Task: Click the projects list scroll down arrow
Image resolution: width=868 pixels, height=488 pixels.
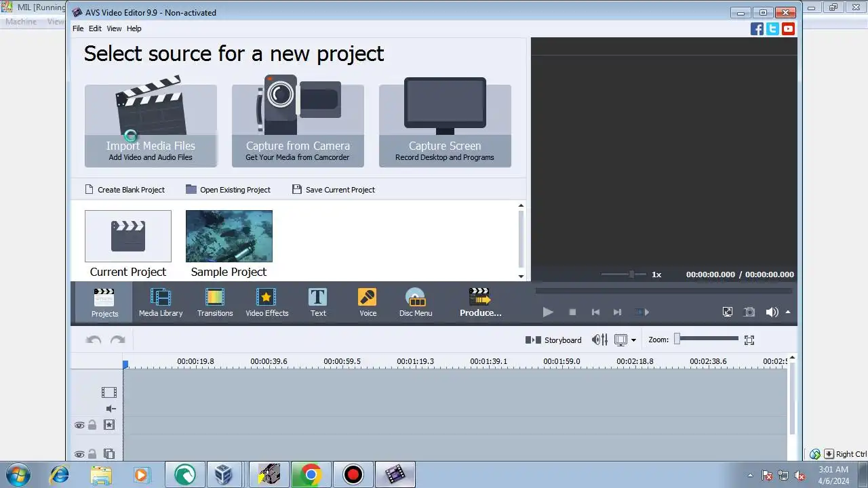Action: 521,276
